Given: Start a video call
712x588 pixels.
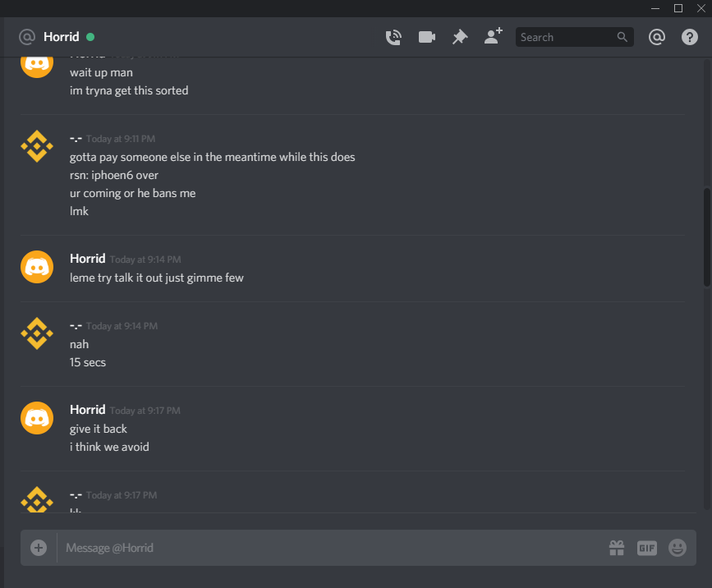Looking at the screenshot, I should 426,37.
